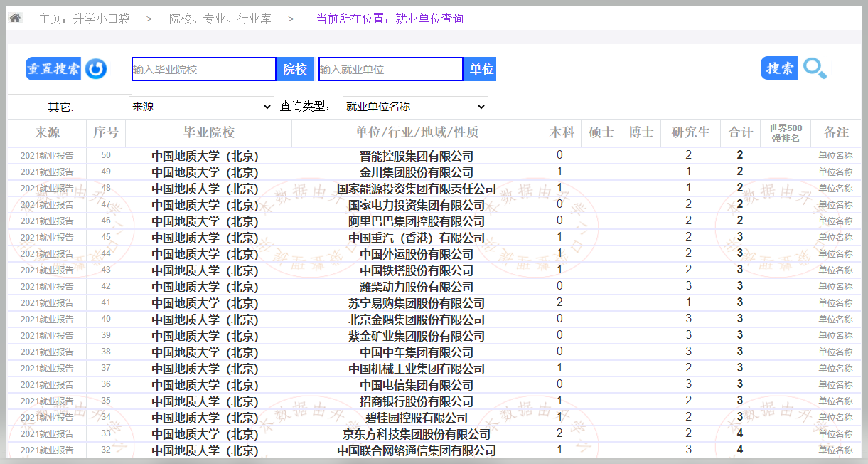Click 单位名称 remark in 晋能控股 row
The height and width of the screenshot is (464, 868).
(x=835, y=156)
